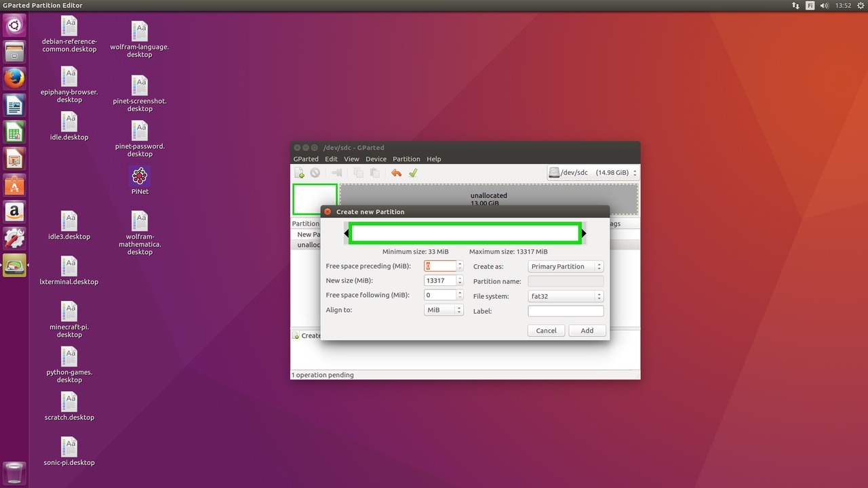Open the Trash in the launcher
This screenshot has height=488, width=868.
click(x=14, y=472)
